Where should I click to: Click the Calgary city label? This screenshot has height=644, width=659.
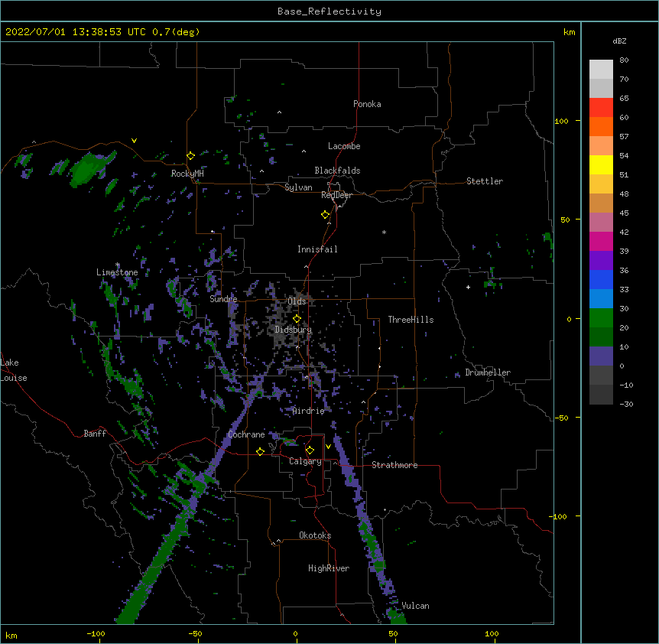(305, 461)
